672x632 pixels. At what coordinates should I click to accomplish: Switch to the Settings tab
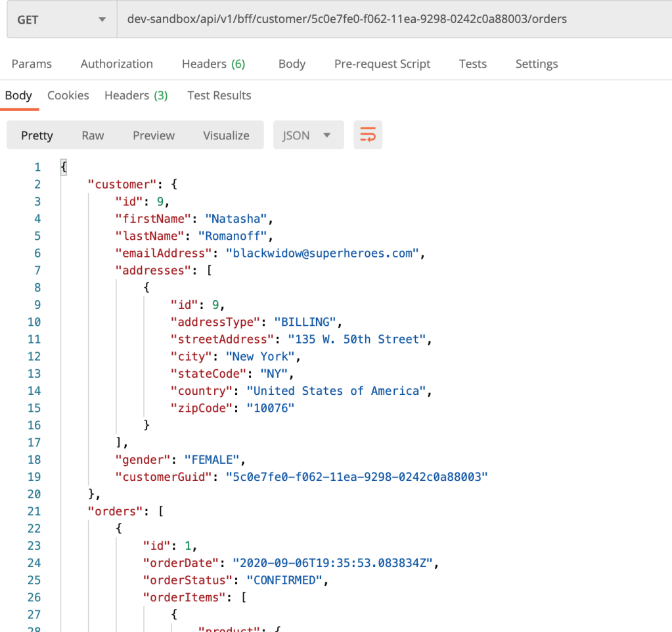click(536, 64)
